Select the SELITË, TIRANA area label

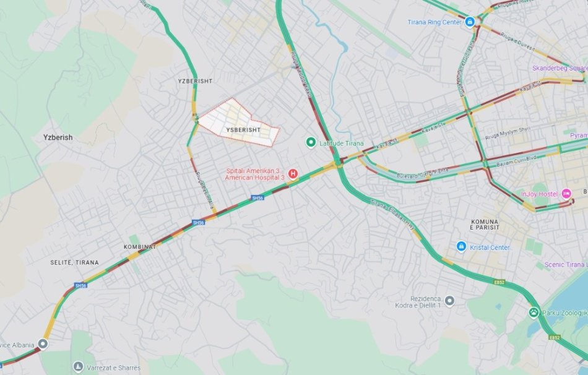(x=75, y=262)
